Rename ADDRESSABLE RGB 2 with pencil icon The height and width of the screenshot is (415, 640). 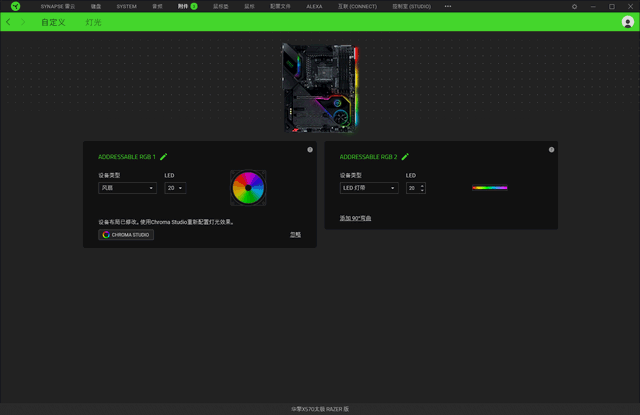pos(405,157)
